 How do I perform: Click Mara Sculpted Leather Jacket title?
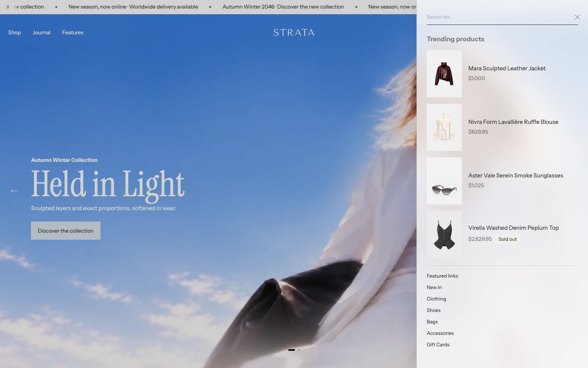[507, 68]
